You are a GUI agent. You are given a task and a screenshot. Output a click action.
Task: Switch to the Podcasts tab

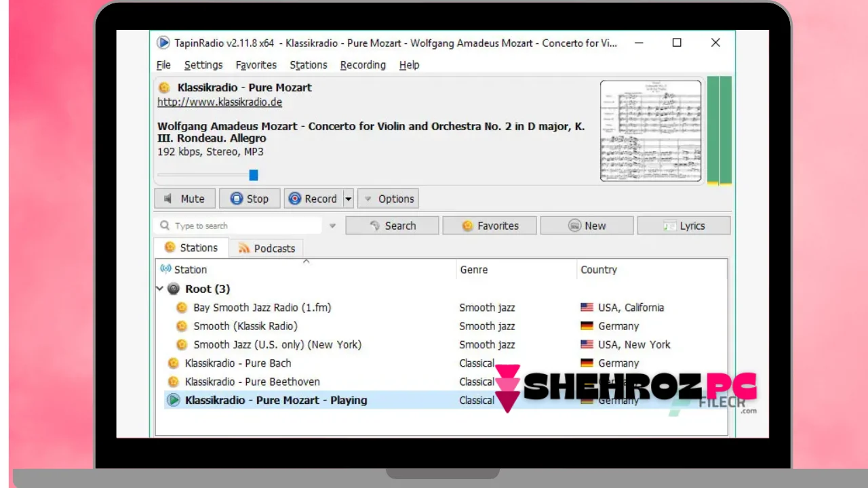(267, 248)
